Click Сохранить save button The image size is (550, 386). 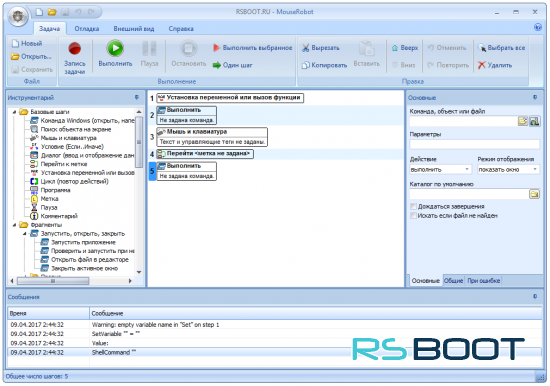(32, 69)
